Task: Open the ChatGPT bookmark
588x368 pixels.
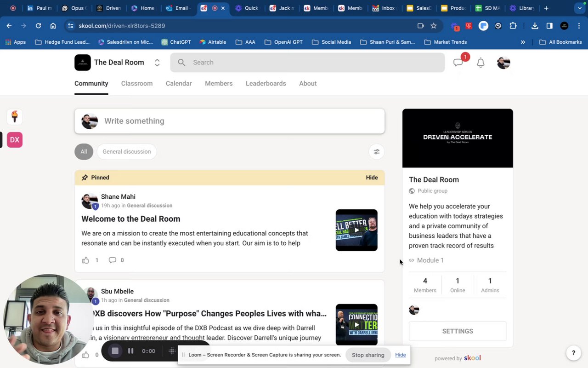Action: (176, 42)
